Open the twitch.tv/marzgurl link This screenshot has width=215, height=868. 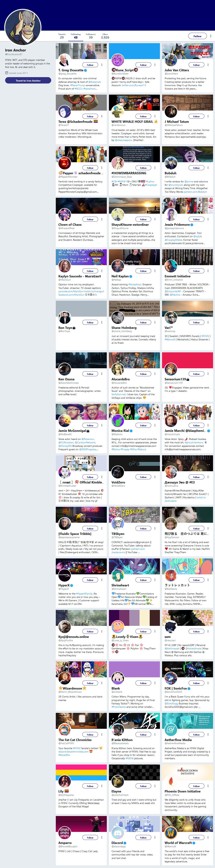tap(94, 292)
